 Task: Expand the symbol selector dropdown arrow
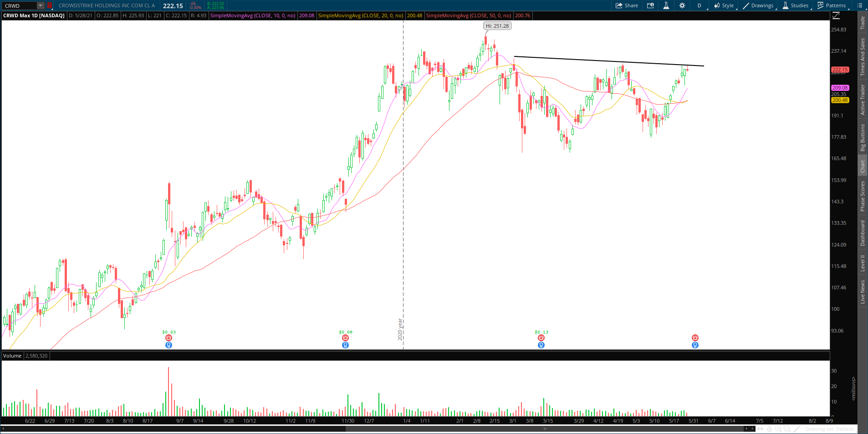(41, 5)
